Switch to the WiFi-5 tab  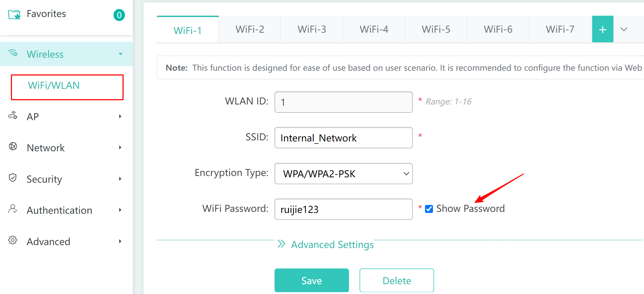(x=436, y=29)
